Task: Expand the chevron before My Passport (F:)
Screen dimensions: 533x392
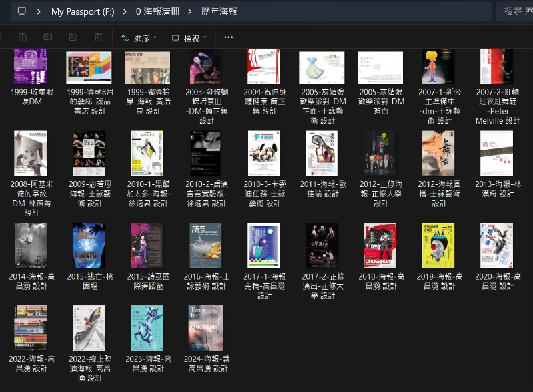Action: (x=40, y=11)
